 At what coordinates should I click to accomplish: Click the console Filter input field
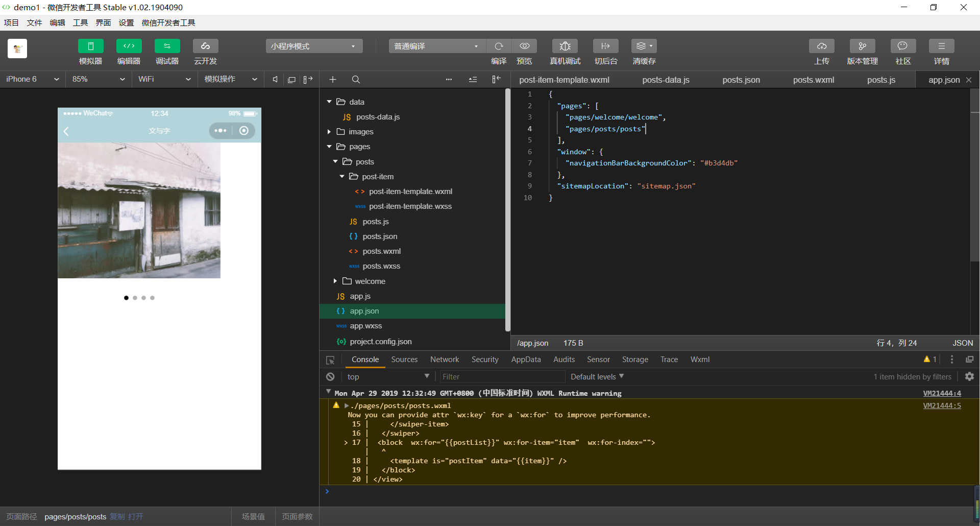click(502, 377)
